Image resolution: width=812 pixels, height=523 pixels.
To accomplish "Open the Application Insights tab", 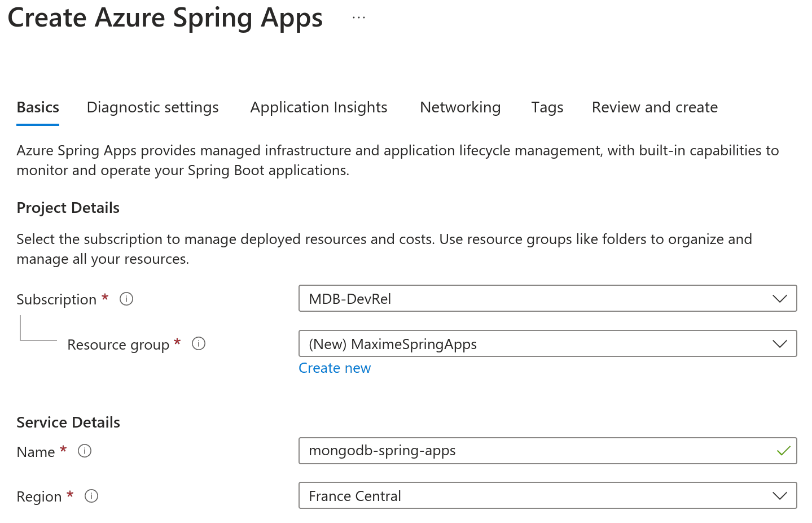I will tap(319, 107).
